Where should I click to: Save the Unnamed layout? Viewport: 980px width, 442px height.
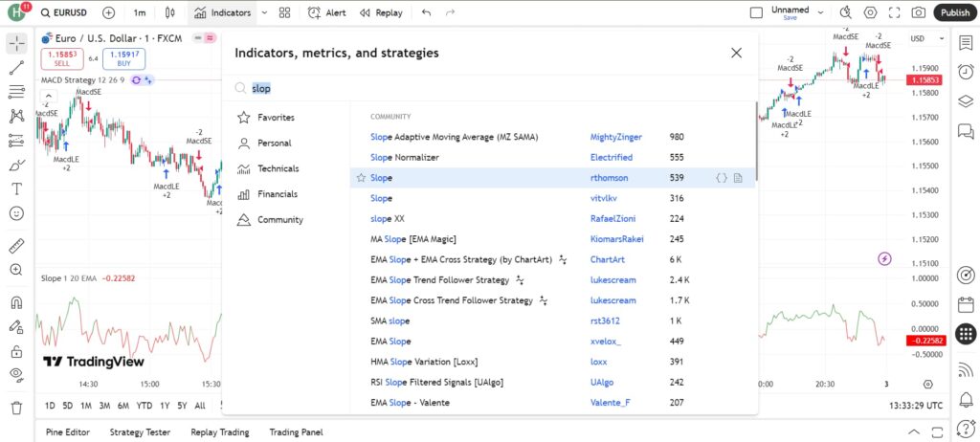[x=790, y=18]
